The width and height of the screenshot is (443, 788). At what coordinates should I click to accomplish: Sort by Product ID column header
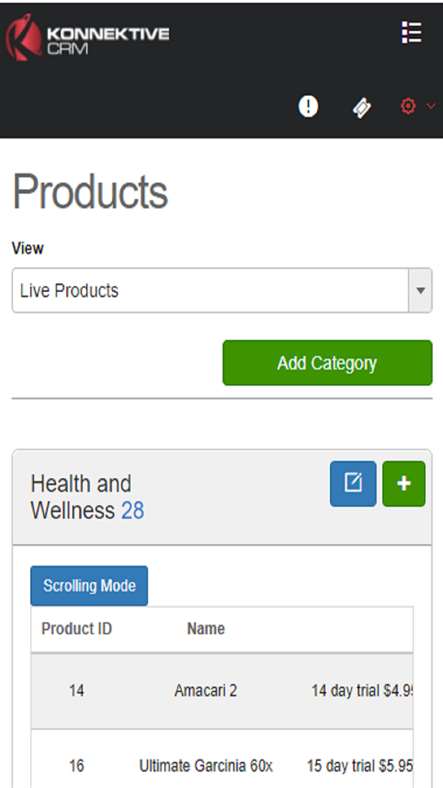[x=77, y=629]
